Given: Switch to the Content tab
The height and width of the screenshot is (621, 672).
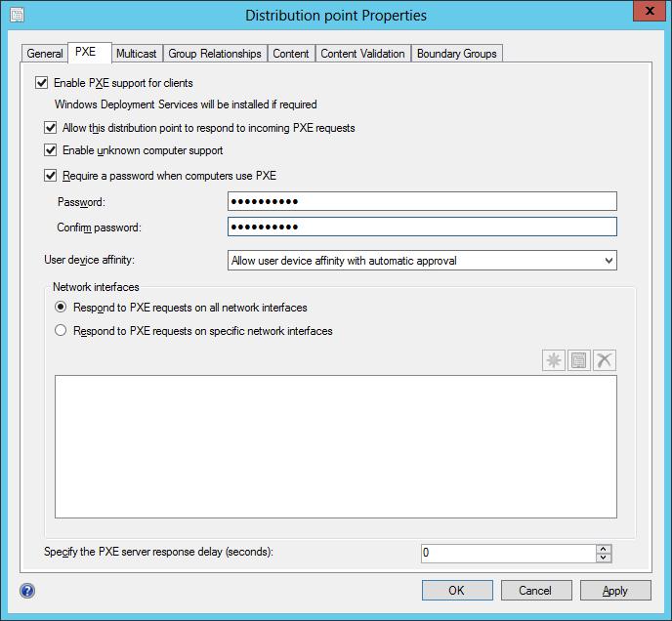Looking at the screenshot, I should pos(291,54).
